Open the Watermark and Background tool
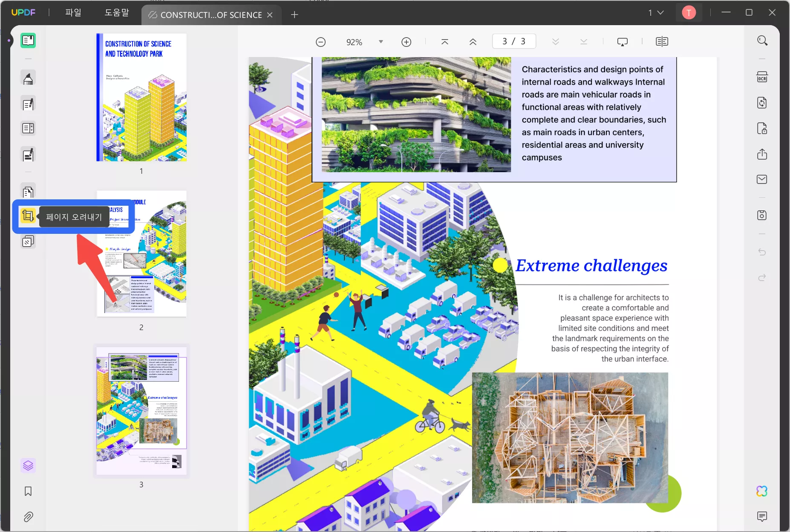Viewport: 790px width, 532px height. [28, 242]
